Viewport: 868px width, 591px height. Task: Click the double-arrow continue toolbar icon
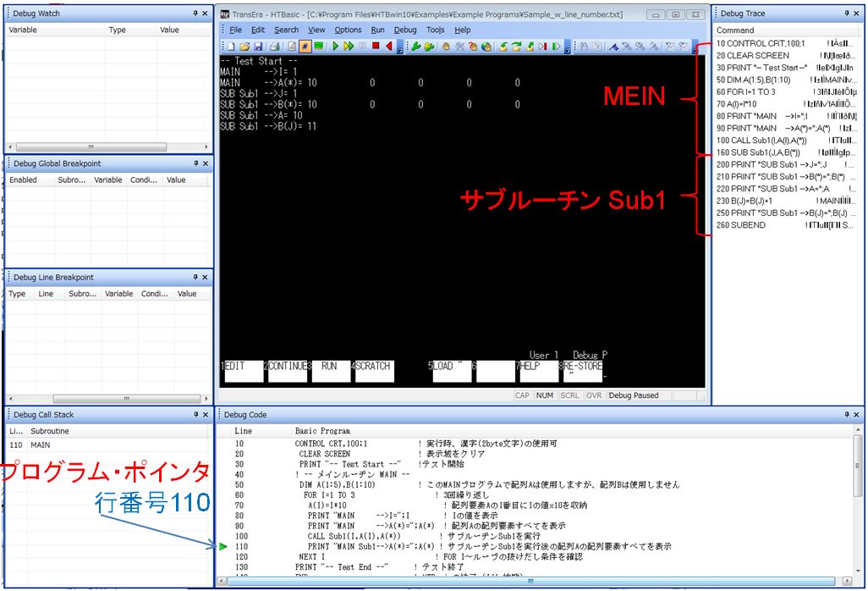tap(349, 47)
